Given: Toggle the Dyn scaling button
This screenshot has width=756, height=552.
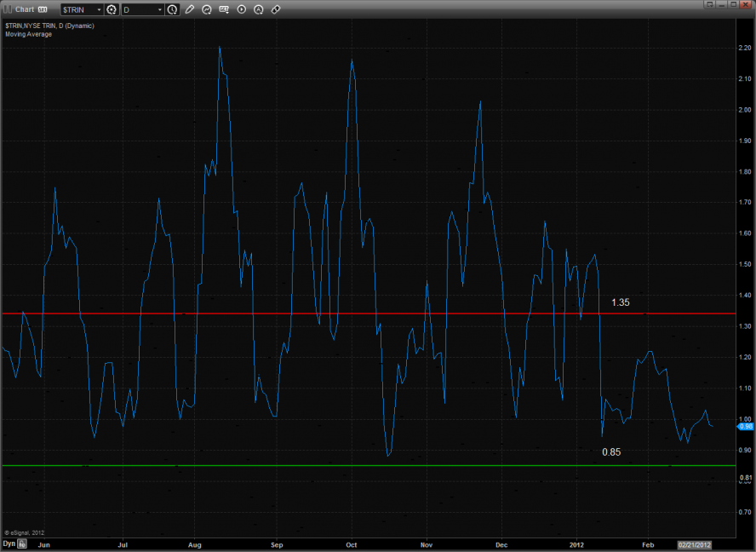Looking at the screenshot, I should tap(9, 543).
